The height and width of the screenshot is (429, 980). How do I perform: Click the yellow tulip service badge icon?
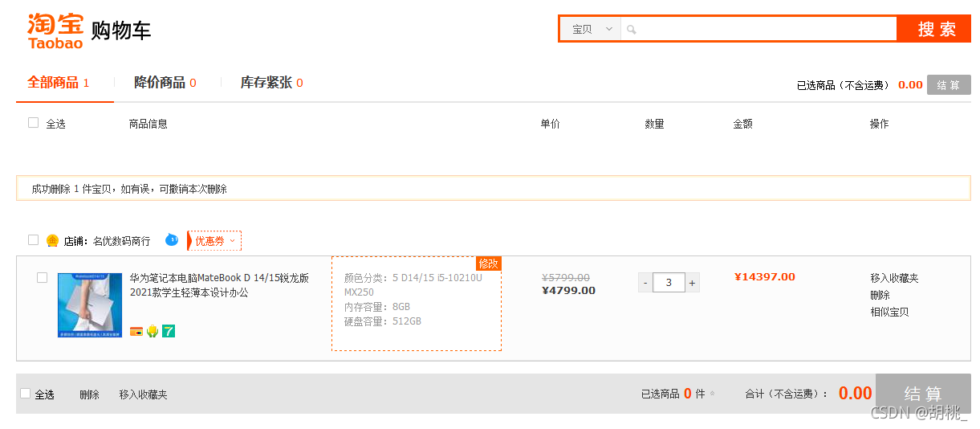point(152,331)
